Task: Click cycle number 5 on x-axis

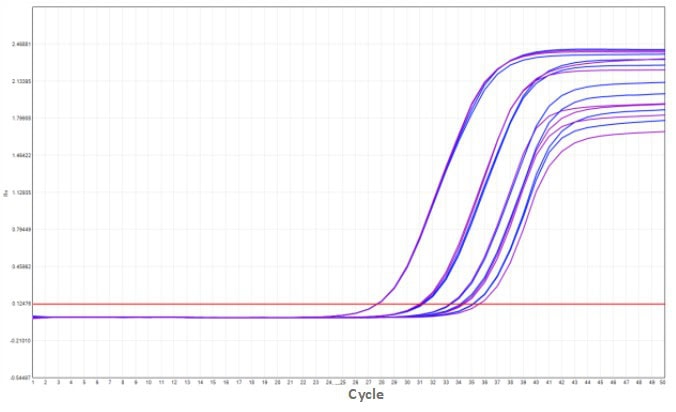Action: coord(84,382)
